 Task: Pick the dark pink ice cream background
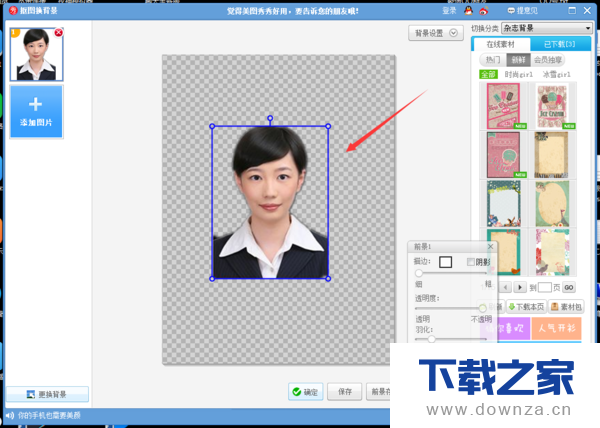pyautogui.click(x=504, y=155)
